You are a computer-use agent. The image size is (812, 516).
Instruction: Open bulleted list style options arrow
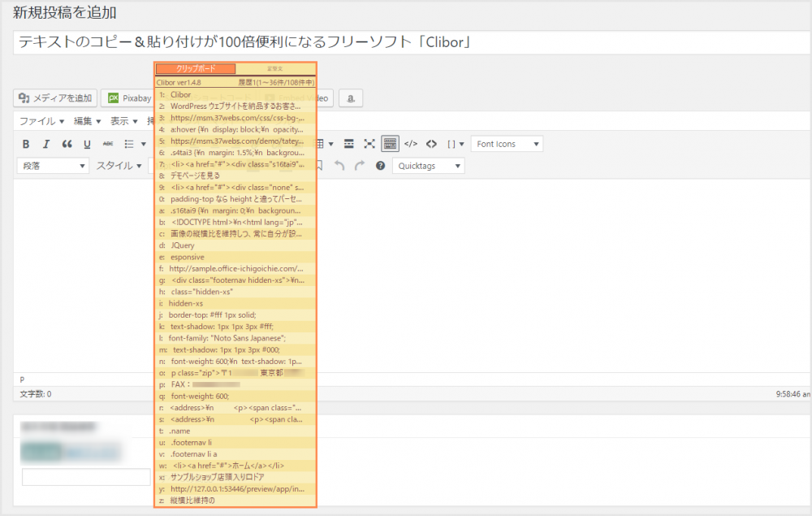tap(144, 144)
